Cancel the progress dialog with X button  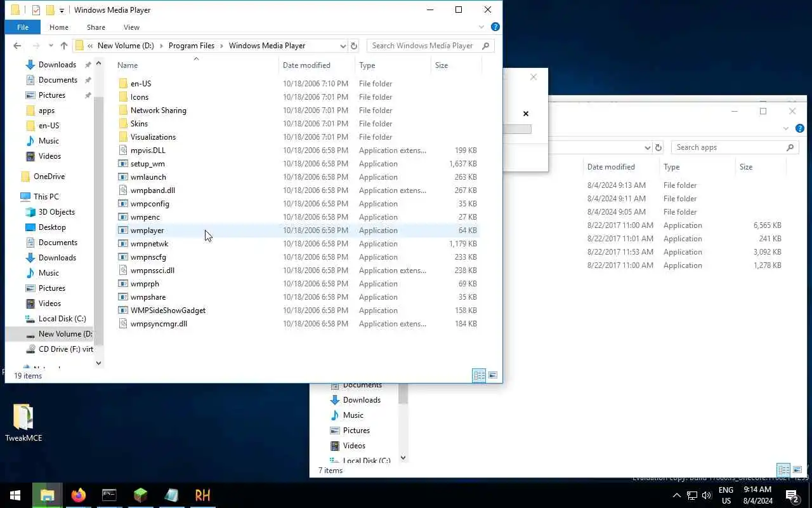[x=525, y=114]
